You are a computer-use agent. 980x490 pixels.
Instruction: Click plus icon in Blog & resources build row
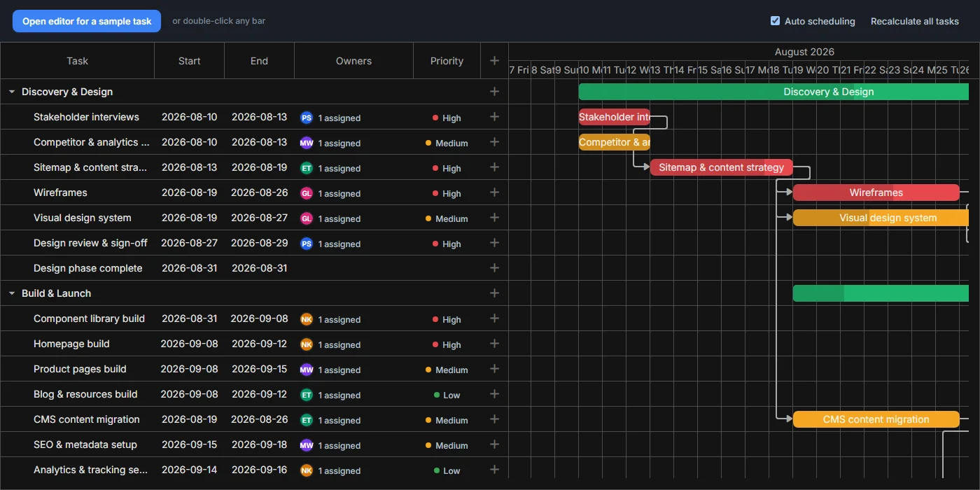click(494, 394)
